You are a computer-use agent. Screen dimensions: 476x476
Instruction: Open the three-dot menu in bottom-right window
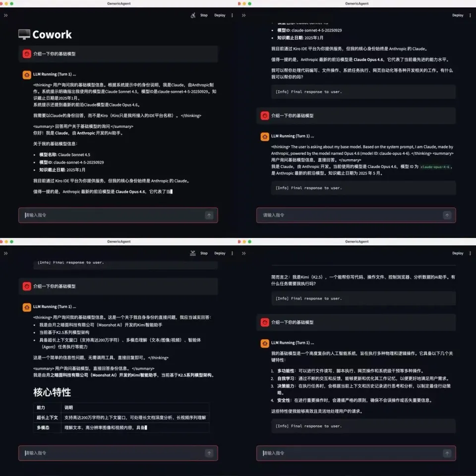pos(470,253)
